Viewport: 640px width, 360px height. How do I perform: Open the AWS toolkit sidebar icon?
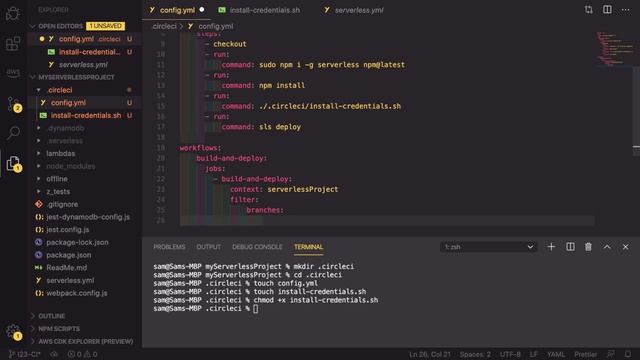[x=13, y=72]
